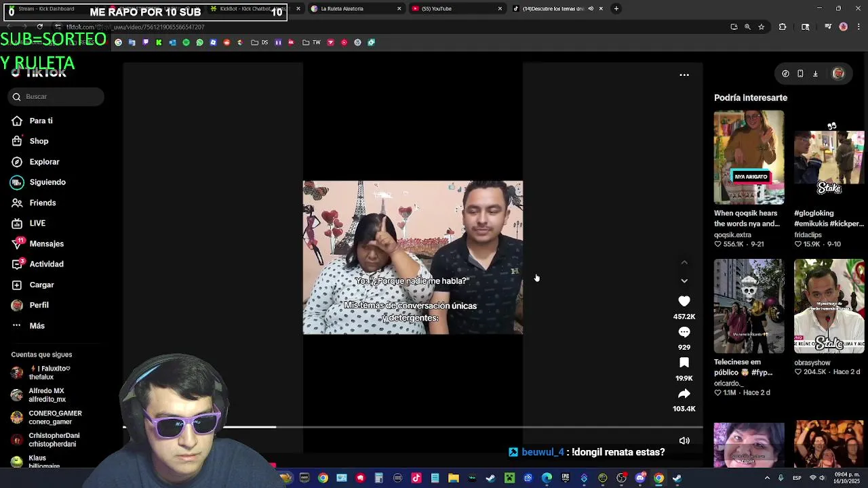Open the Twitch bookmark icon
Image resolution: width=868 pixels, height=488 pixels.
[x=145, y=43]
